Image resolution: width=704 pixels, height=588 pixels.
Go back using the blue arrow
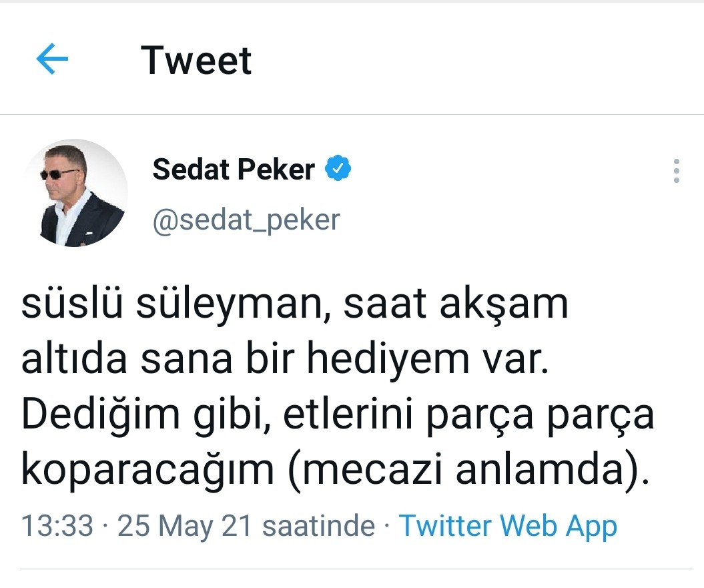[x=52, y=58]
